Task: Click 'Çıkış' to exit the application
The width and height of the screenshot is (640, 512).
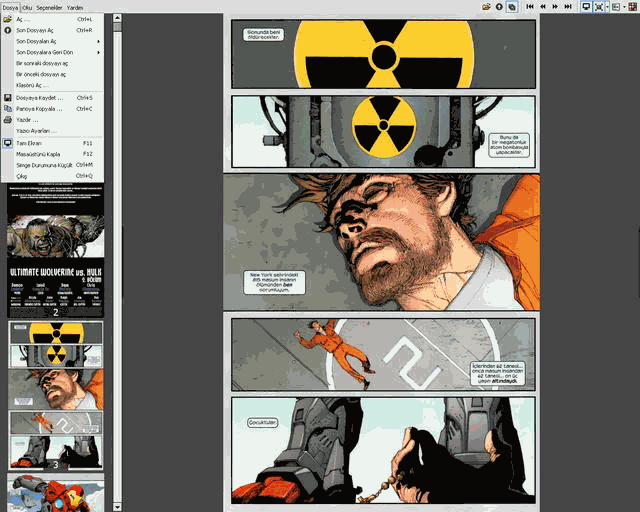Action: [53, 176]
